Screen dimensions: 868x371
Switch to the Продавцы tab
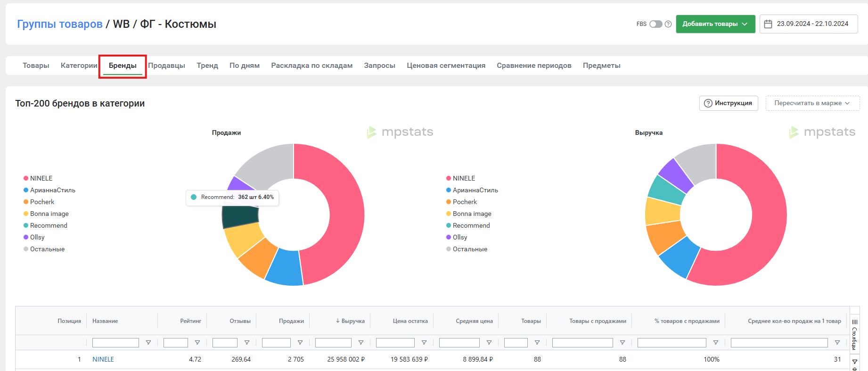pos(166,66)
